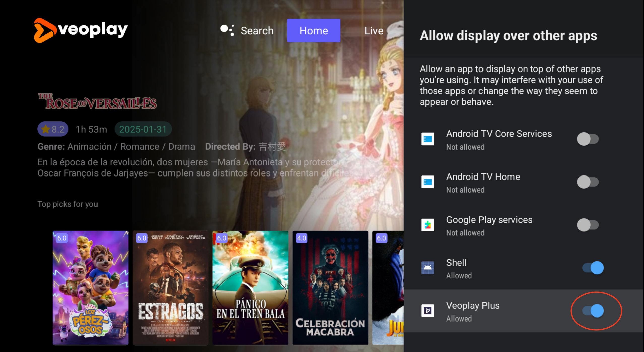The width and height of the screenshot is (644, 352).
Task: Click the 4.0 rating badge on Celebración Macabra
Action: tap(302, 238)
